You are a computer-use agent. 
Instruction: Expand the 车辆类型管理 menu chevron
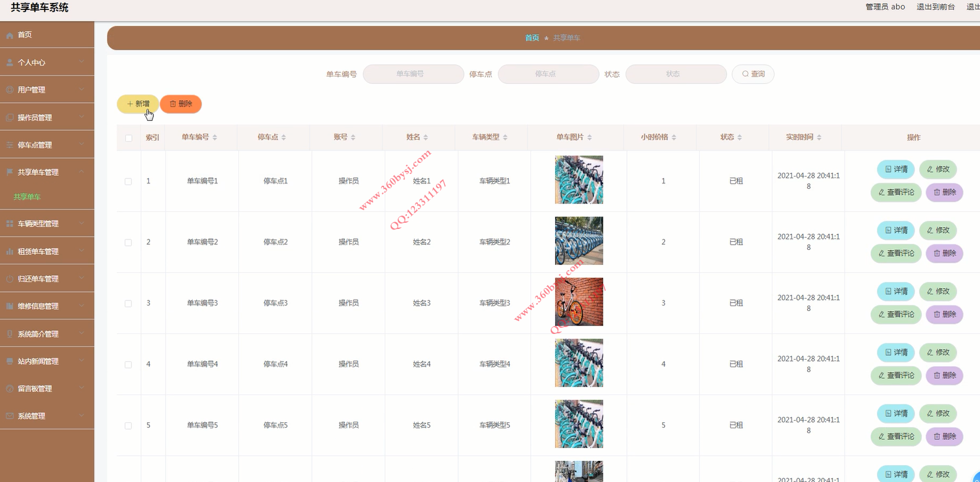pos(82,223)
